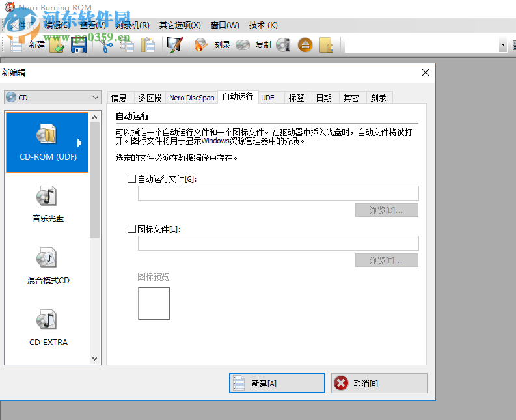The image size is (516, 420).
Task: Click the icon preview box
Action: pyautogui.click(x=154, y=303)
